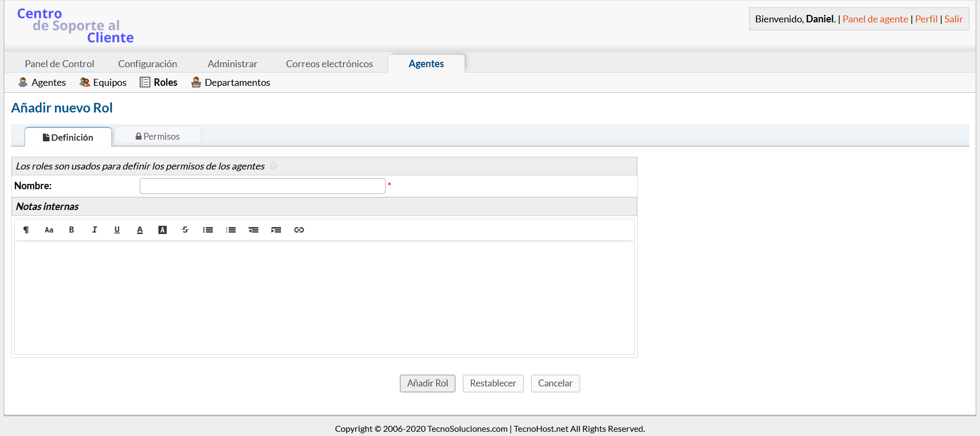Open Panel de agente link

tap(875, 19)
